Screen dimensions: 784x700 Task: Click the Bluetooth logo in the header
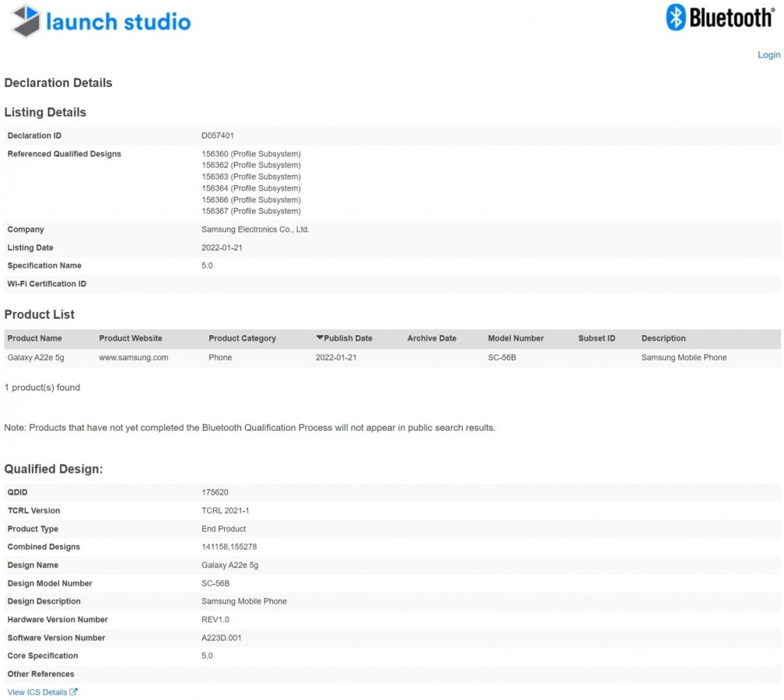pyautogui.click(x=719, y=17)
